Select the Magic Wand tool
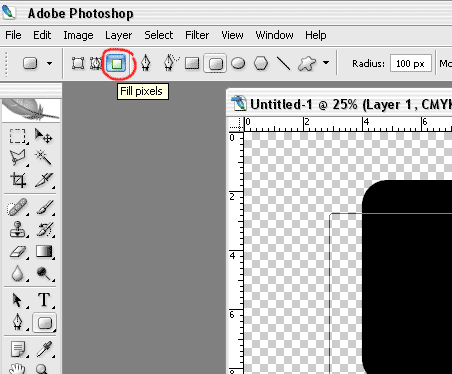The height and width of the screenshot is (374, 452). pos(44,157)
